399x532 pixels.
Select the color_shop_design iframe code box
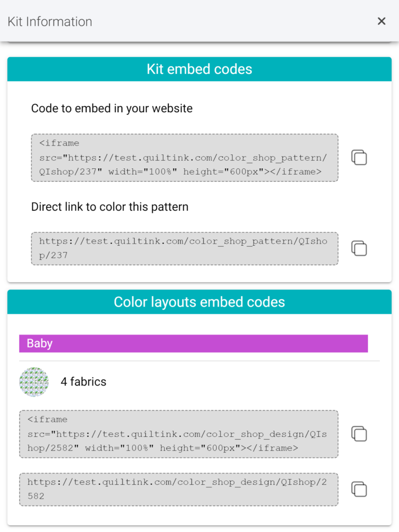pos(179,434)
